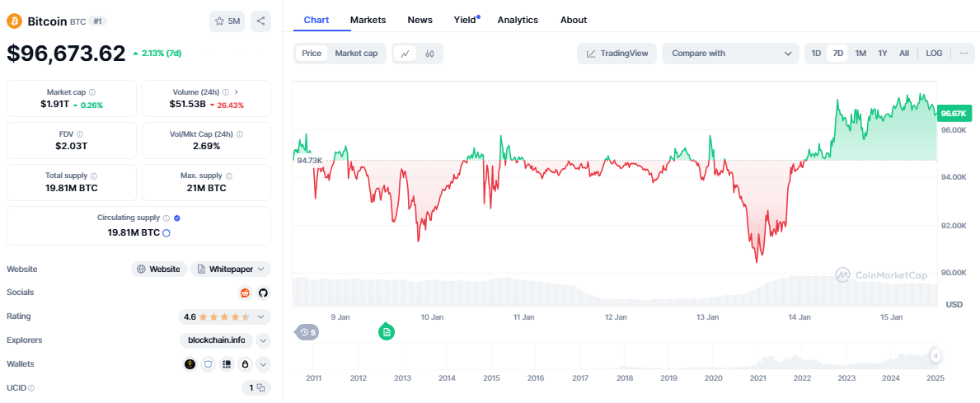Viewport: 980px width, 403px height.
Task: Open volume details with arrow beside Volume
Action: (x=237, y=91)
